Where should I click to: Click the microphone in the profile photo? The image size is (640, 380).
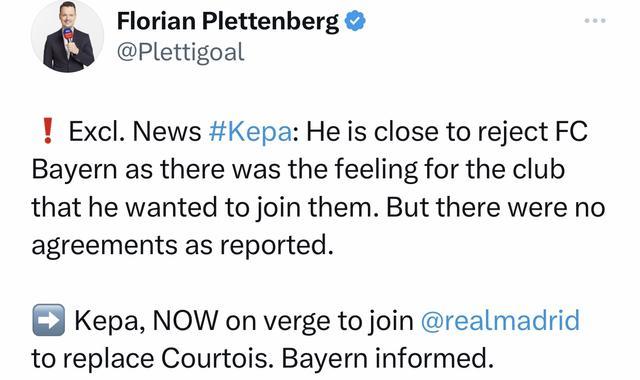(x=69, y=37)
